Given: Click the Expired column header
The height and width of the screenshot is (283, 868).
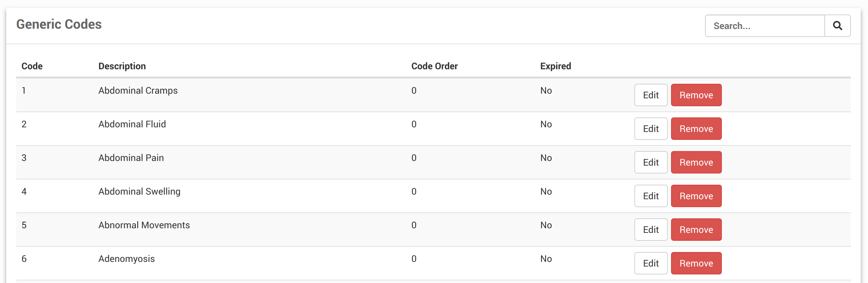Looking at the screenshot, I should tap(555, 66).
